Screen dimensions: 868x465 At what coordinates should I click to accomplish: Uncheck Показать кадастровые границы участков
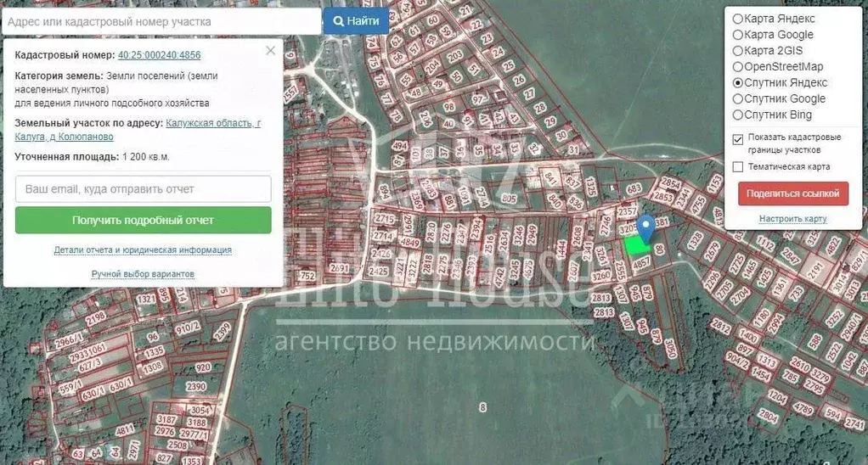[737, 139]
